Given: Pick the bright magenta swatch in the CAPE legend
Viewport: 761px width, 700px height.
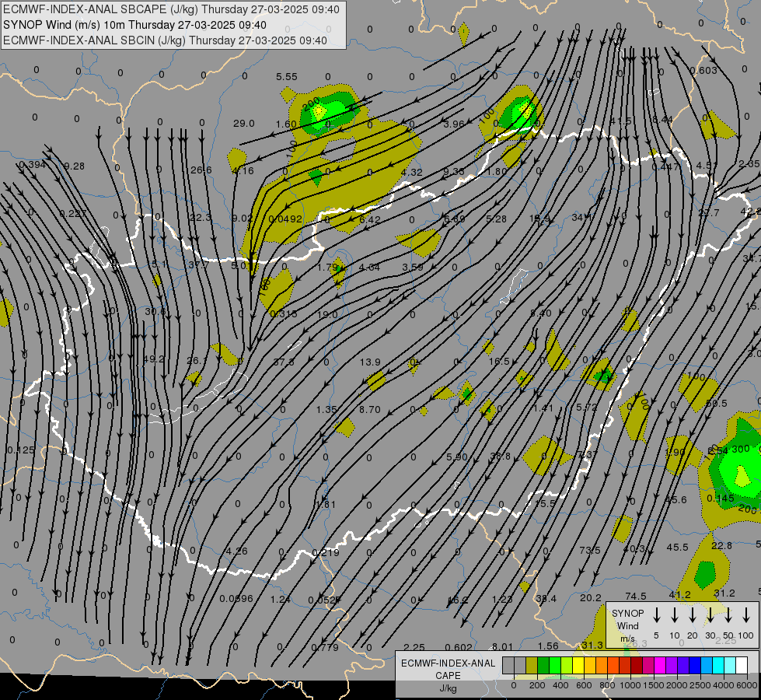Looking at the screenshot, I should click(660, 665).
